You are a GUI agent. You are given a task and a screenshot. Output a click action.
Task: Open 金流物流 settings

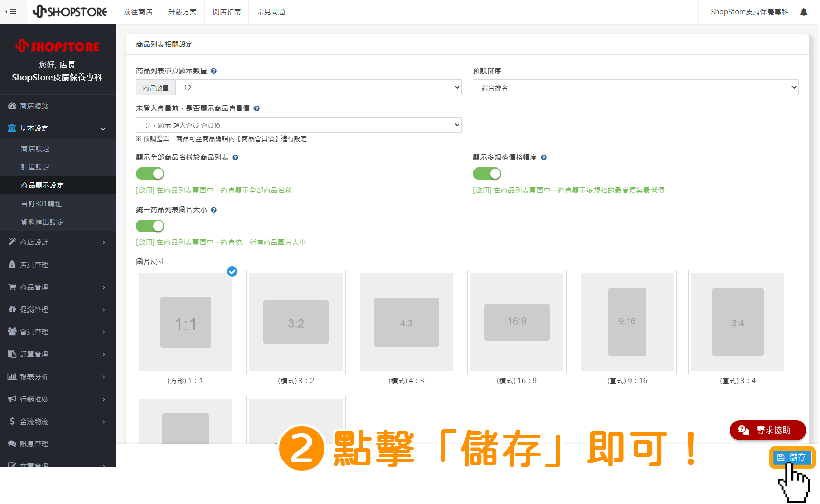click(x=34, y=421)
